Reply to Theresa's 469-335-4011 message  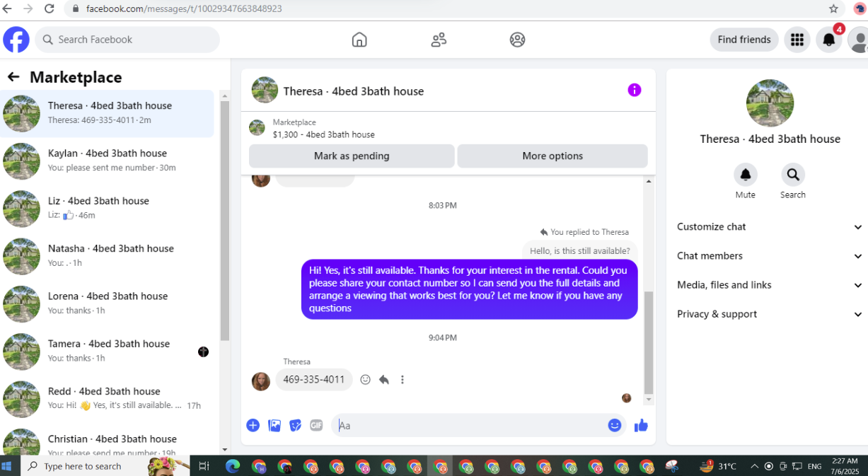384,380
